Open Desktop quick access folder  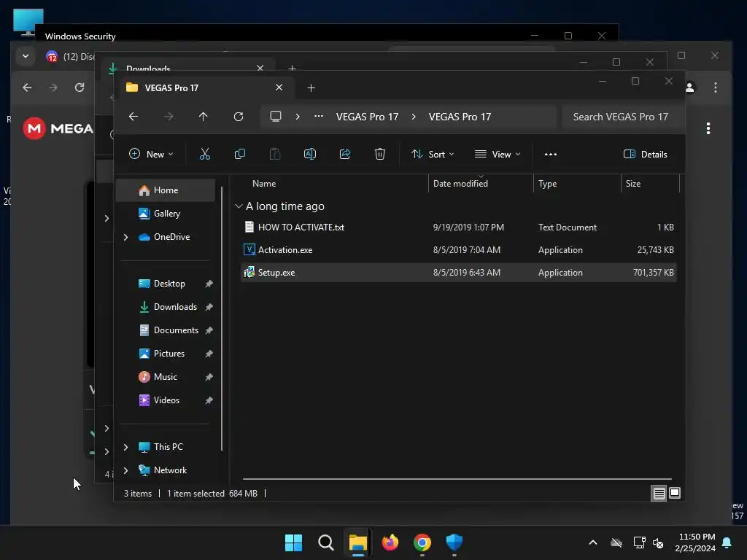click(x=169, y=284)
